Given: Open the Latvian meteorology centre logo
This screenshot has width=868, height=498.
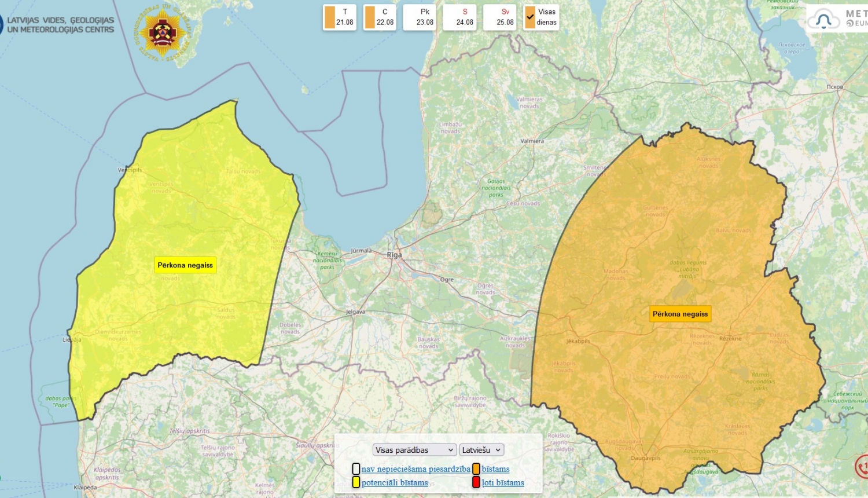Looking at the screenshot, I should click(x=58, y=25).
